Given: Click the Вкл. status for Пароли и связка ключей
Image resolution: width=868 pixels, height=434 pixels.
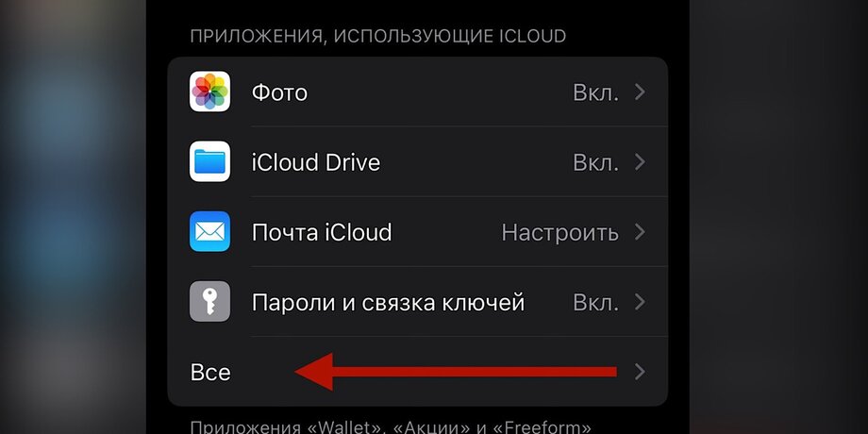Looking at the screenshot, I should [595, 303].
